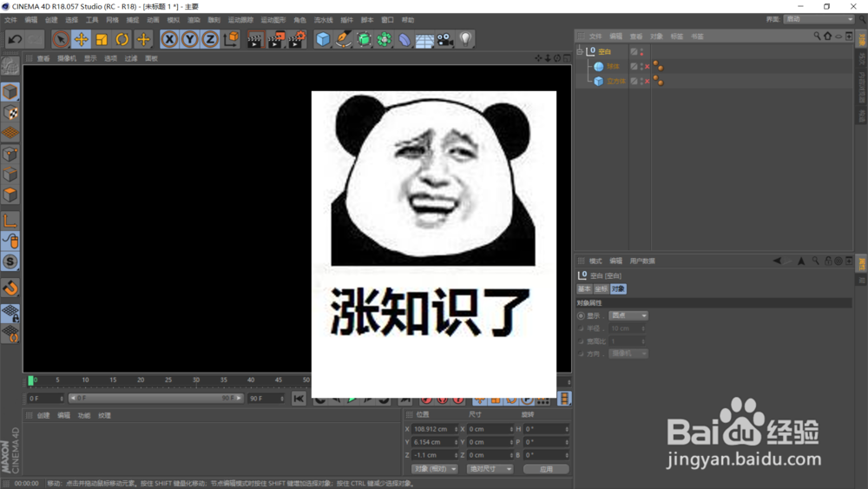Click the preview range bar slider

[x=155, y=398]
